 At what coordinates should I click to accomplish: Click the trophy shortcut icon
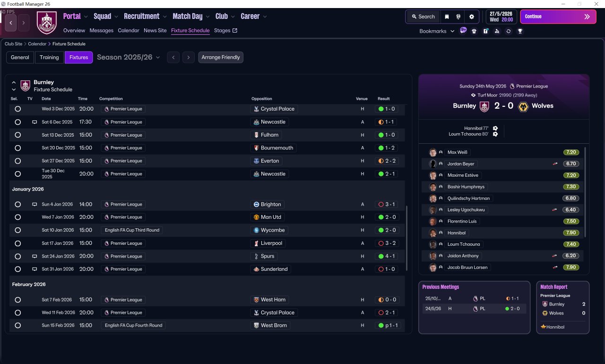[x=520, y=31]
